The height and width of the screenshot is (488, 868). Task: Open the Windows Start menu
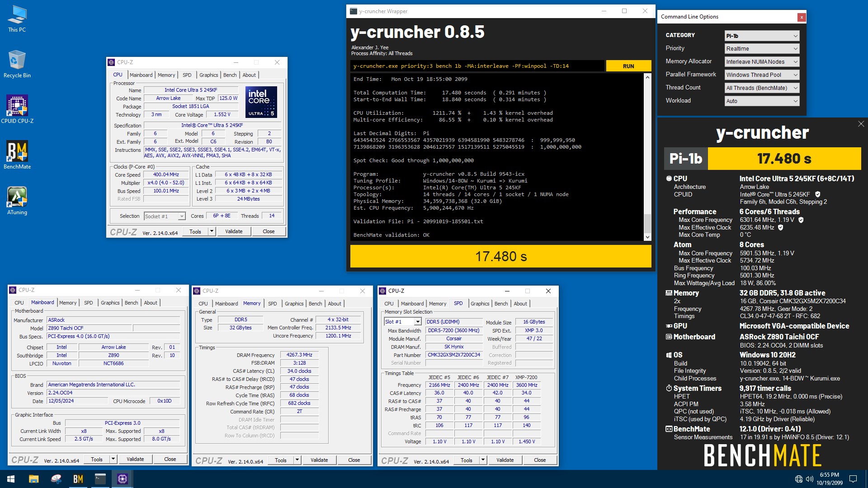[x=11, y=479]
